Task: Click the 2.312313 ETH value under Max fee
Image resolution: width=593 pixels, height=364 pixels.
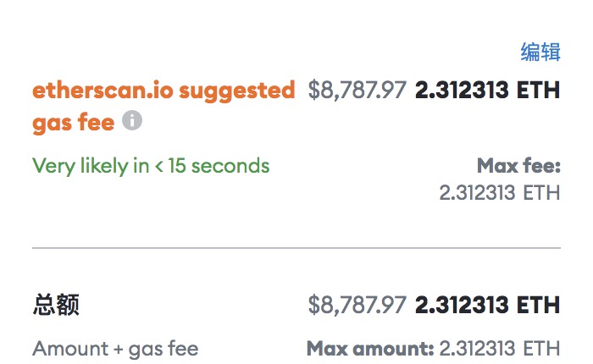Action: 500,192
